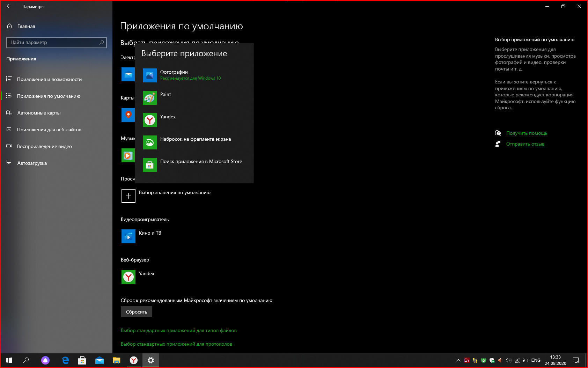The height and width of the screenshot is (368, 588).
Task: Click the Сбросить button
Action: [137, 312]
